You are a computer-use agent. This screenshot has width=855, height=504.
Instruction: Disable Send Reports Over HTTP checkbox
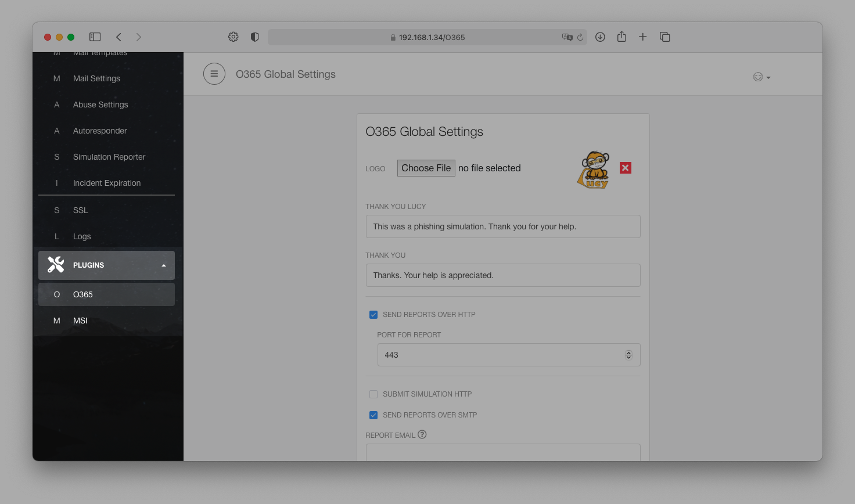373,315
